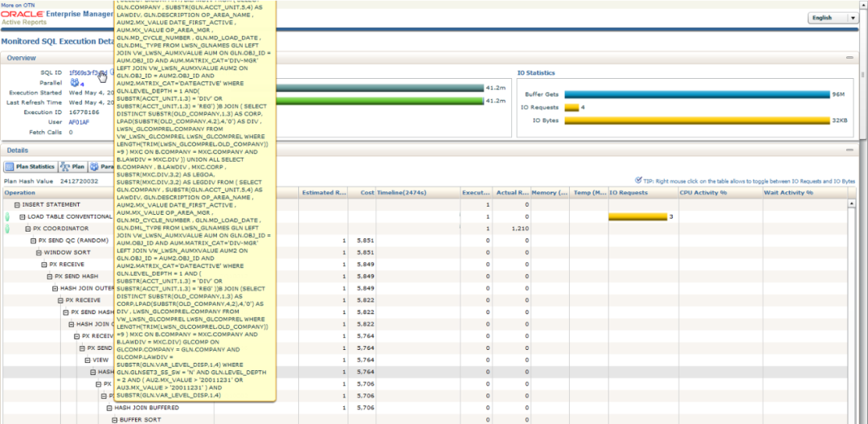This screenshot has height=424, width=868.
Task: Collapse the Overview section with minus button
Action: tap(850, 58)
